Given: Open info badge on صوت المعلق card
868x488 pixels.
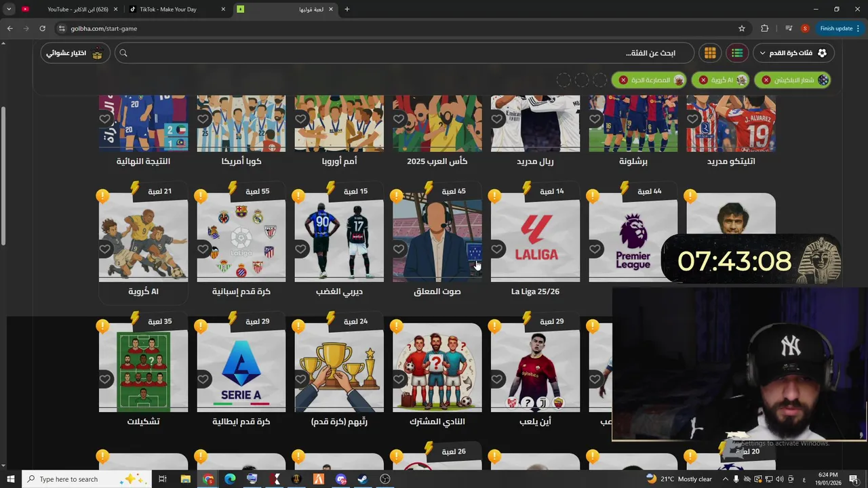Looking at the screenshot, I should pos(397,197).
